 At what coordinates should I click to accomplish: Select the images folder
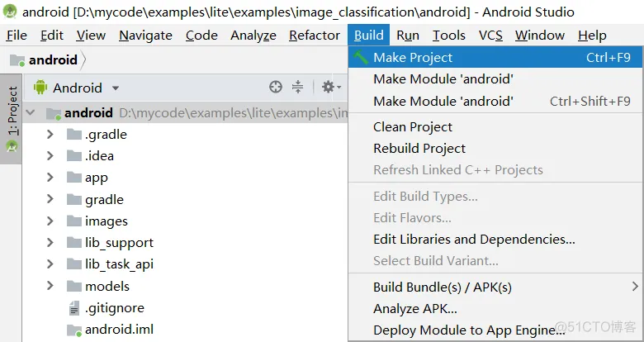pyautogui.click(x=106, y=221)
